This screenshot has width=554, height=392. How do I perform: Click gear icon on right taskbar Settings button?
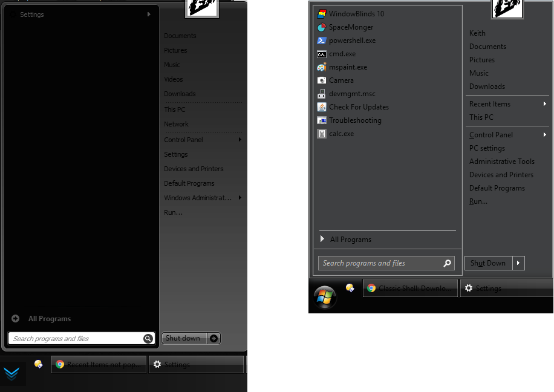coord(469,288)
